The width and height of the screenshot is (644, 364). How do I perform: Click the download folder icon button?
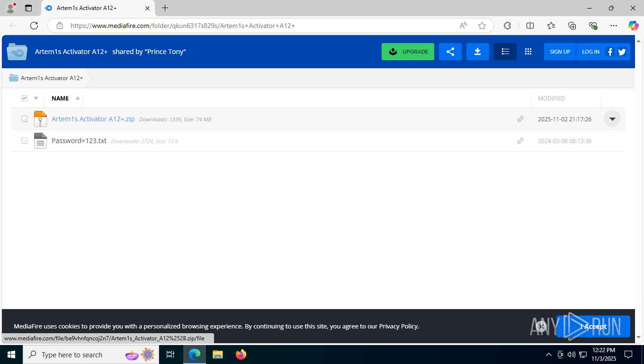[478, 52]
